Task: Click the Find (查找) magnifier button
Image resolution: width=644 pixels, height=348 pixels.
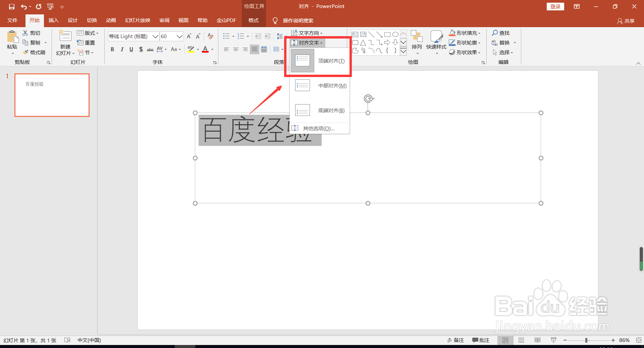Action: 500,33
